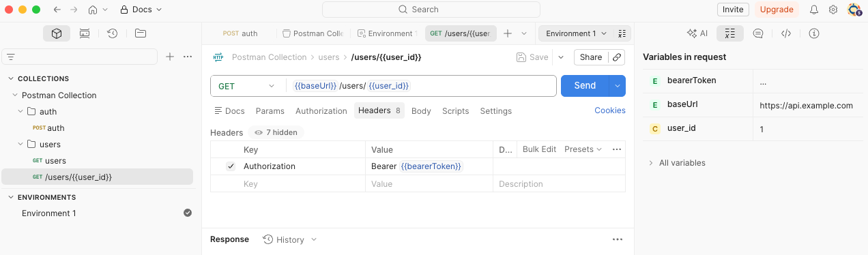The image size is (868, 255).
Task: Collapse the COLLECTIONS section
Action: coord(11,79)
